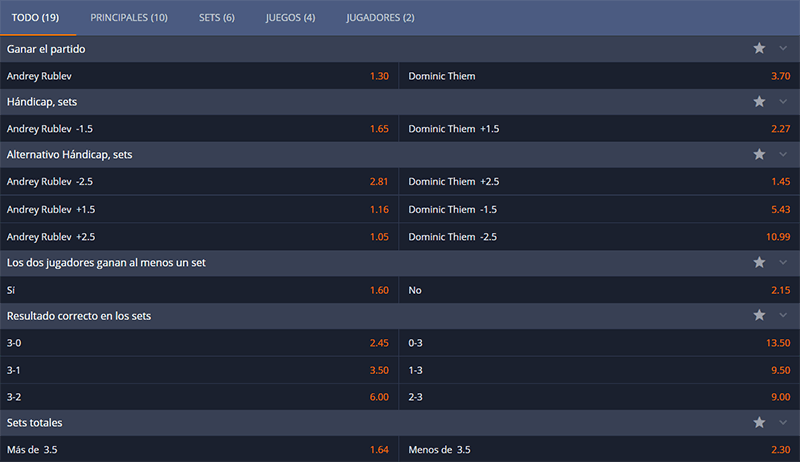Select Dominic Thiem +2.5 at 1.45
800x462 pixels.
[599, 182]
